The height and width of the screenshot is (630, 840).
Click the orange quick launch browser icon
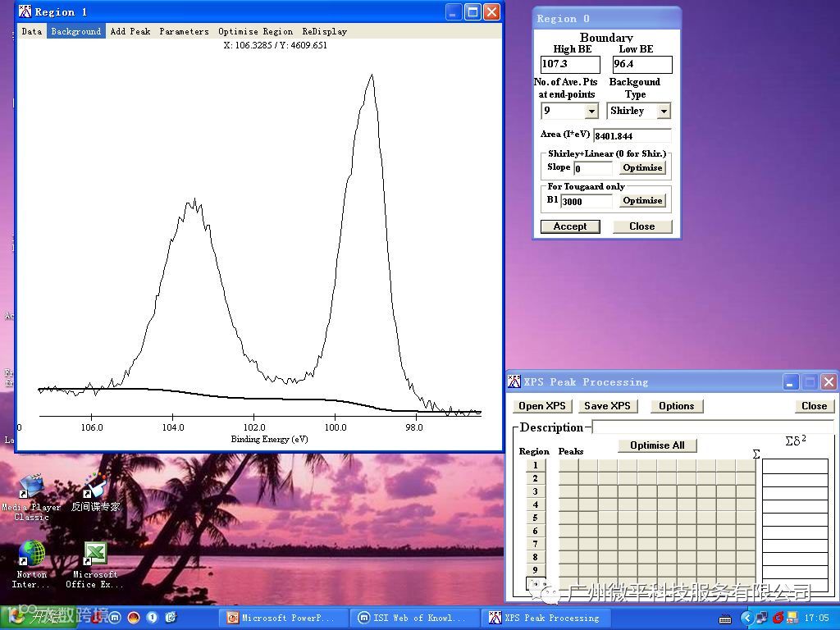coord(134,618)
